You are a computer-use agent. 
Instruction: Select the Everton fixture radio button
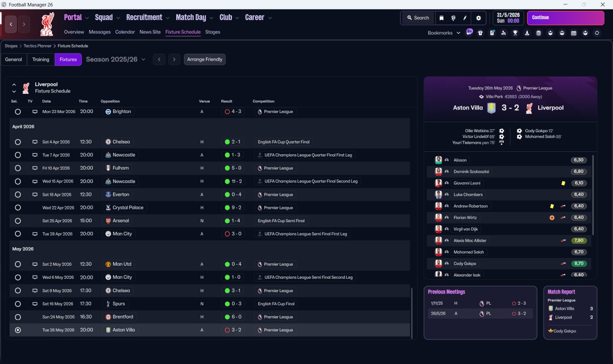pyautogui.click(x=18, y=194)
